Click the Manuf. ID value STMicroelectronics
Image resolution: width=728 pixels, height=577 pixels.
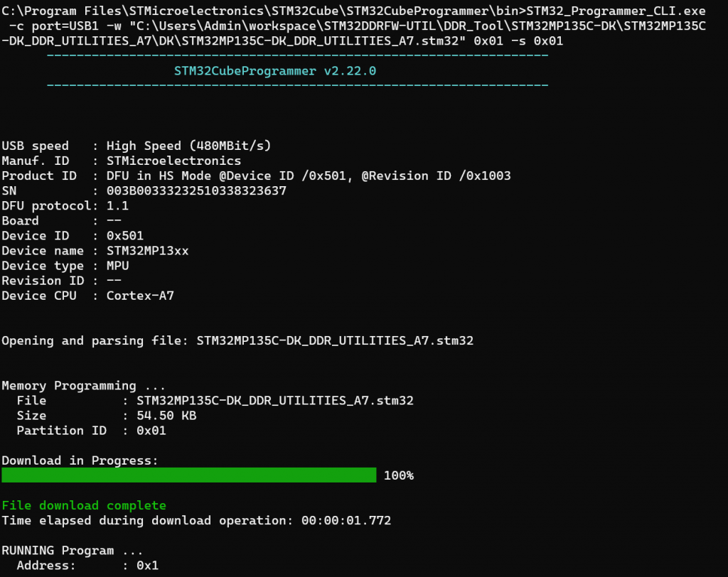point(173,161)
